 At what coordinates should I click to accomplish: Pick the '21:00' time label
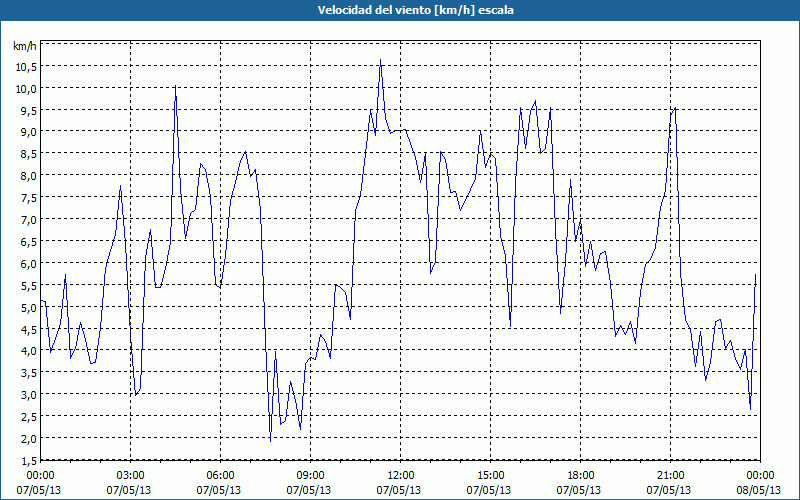coord(670,476)
